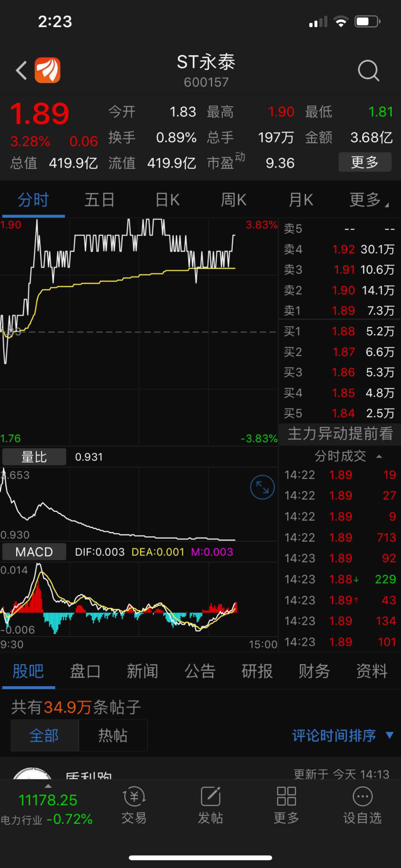Open the orange Eastmoney app logo
Image resolution: width=401 pixels, height=868 pixels.
[47, 70]
